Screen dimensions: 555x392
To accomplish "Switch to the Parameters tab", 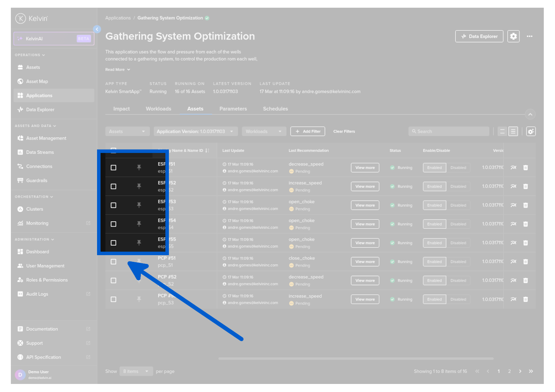I will (233, 109).
